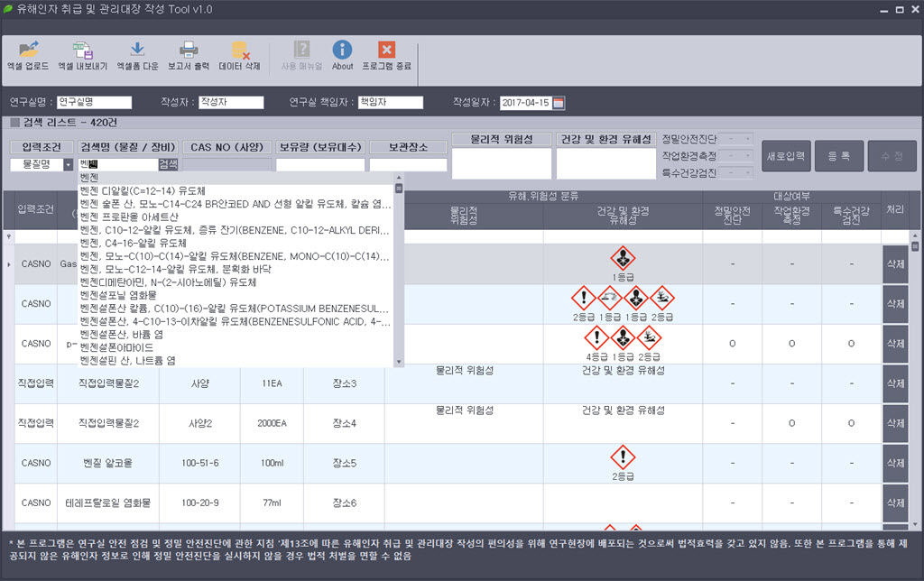Click the row indicator arrow of Gas row
This screenshot has height=581, width=924.
[9, 264]
